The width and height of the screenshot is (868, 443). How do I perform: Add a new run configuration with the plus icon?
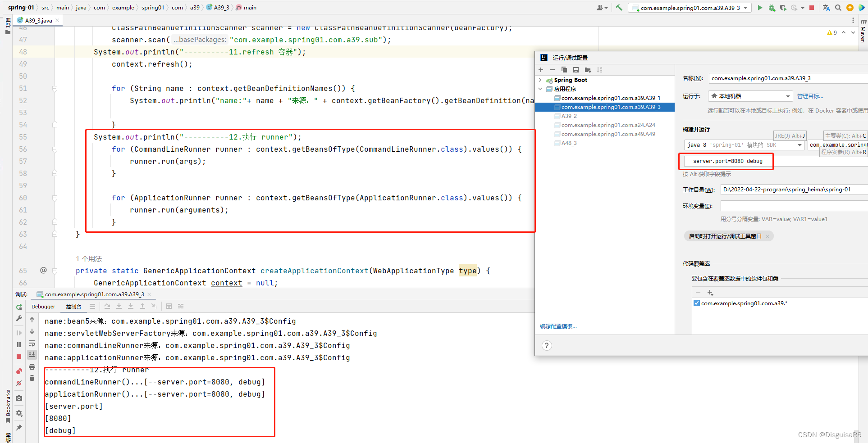point(541,70)
